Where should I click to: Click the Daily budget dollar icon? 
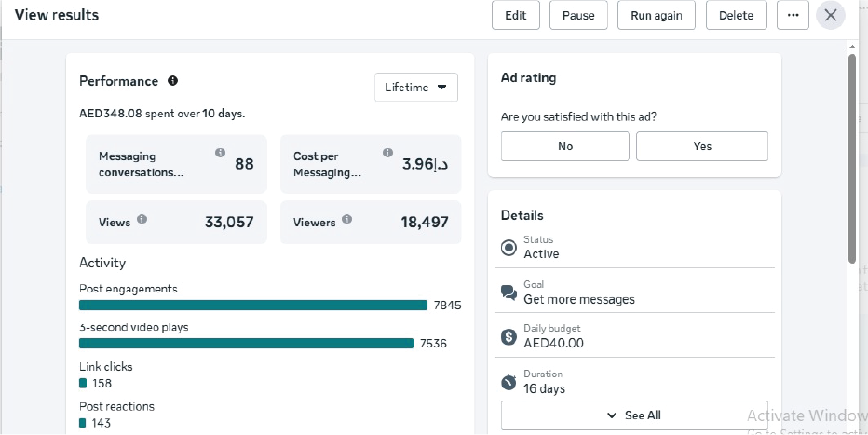pos(509,337)
